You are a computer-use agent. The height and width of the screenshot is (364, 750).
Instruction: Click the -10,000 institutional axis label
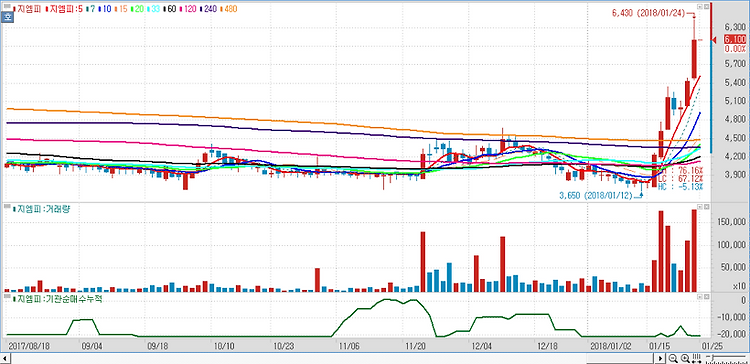coord(733,317)
